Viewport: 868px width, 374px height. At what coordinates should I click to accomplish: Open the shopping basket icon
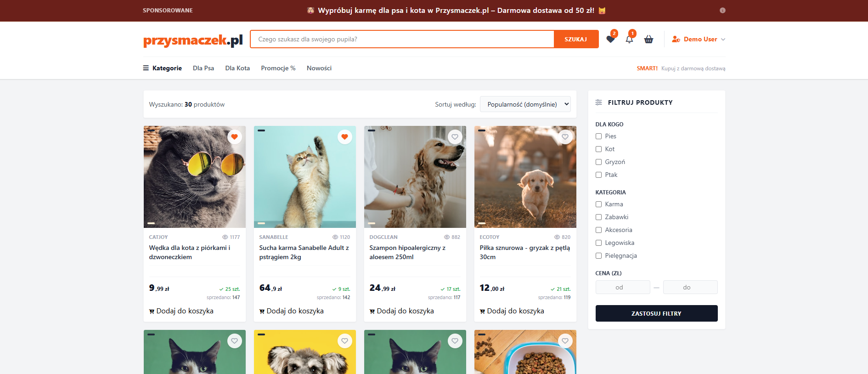click(x=648, y=40)
